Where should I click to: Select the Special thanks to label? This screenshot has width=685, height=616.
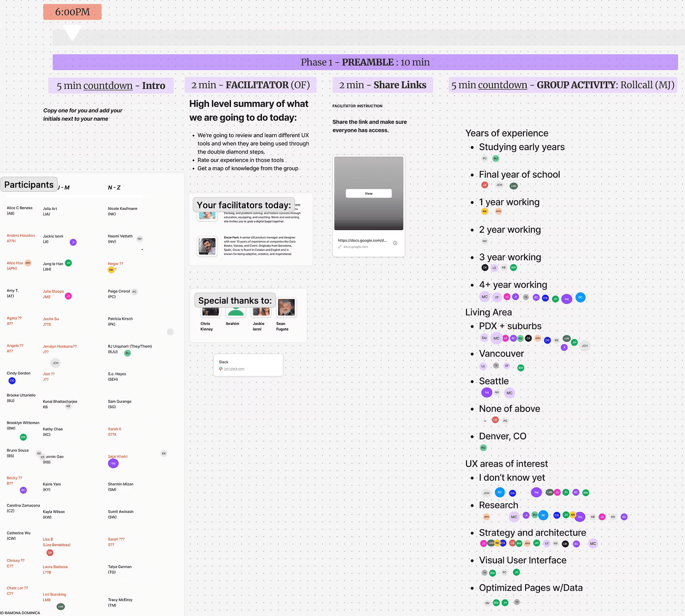235,300
